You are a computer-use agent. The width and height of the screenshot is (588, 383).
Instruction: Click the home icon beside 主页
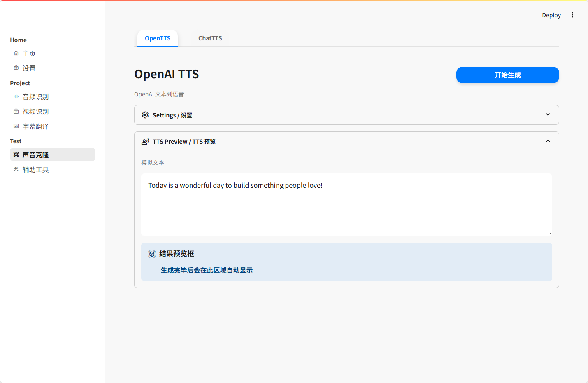click(16, 54)
